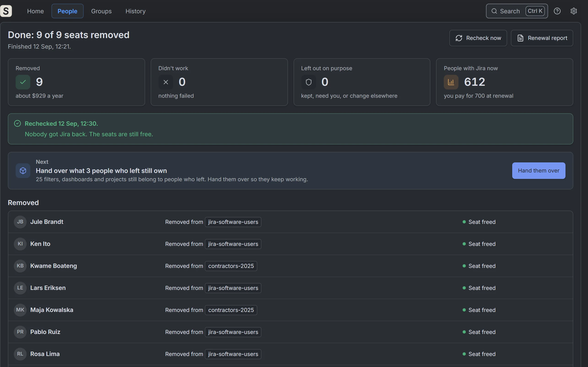Click the S app logo icon
The height and width of the screenshot is (367, 588).
click(x=6, y=11)
